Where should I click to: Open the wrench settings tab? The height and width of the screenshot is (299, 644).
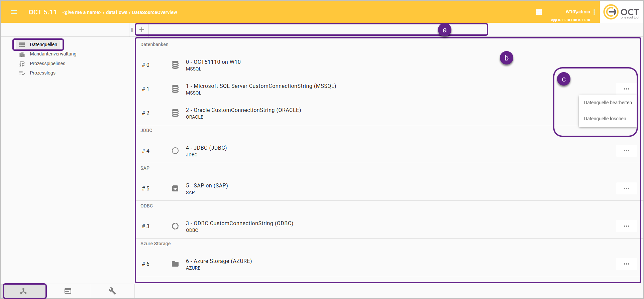coord(112,291)
